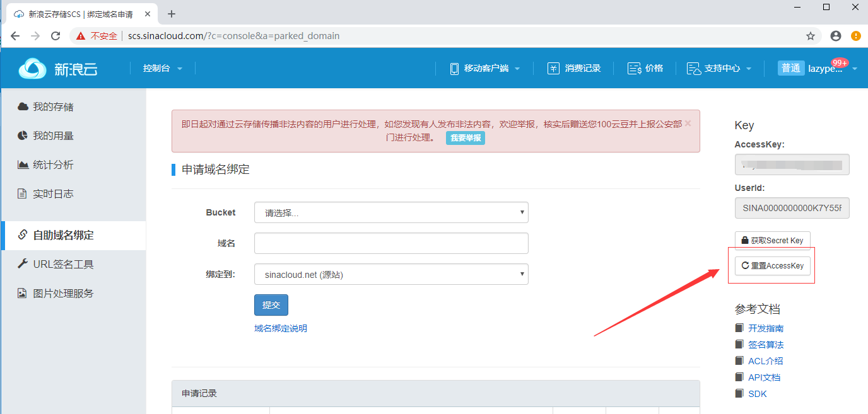
Task: Click the UserId value field
Action: pyautogui.click(x=792, y=208)
